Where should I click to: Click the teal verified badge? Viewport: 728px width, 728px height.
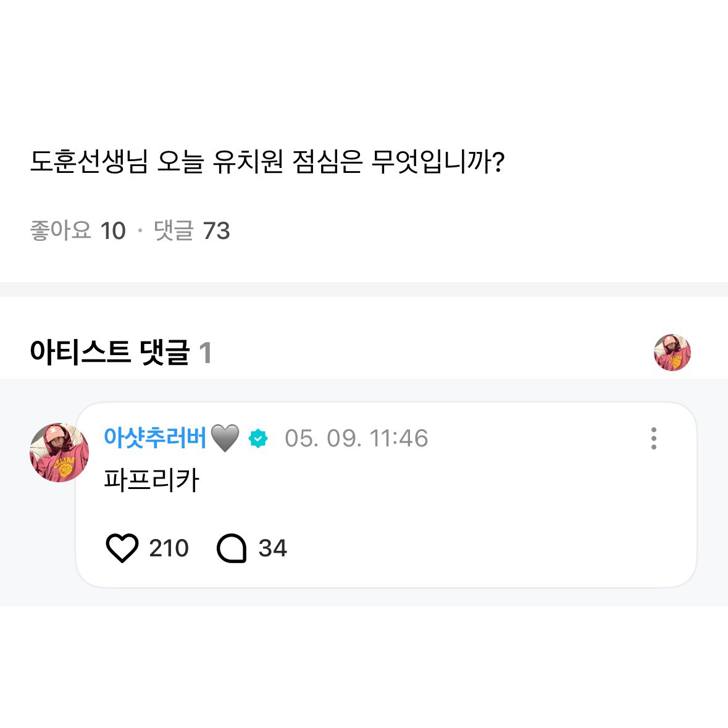click(258, 438)
